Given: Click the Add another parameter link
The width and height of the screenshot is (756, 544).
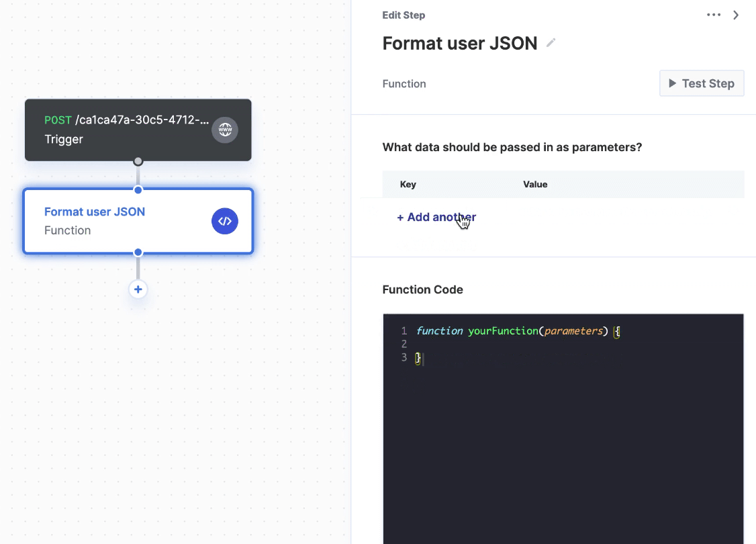Looking at the screenshot, I should tap(436, 217).
